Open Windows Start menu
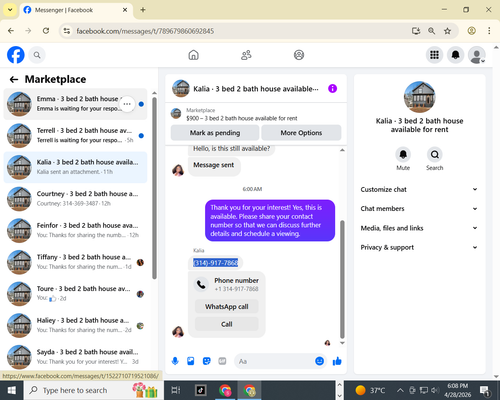This screenshot has height=400, width=500. 12,390
